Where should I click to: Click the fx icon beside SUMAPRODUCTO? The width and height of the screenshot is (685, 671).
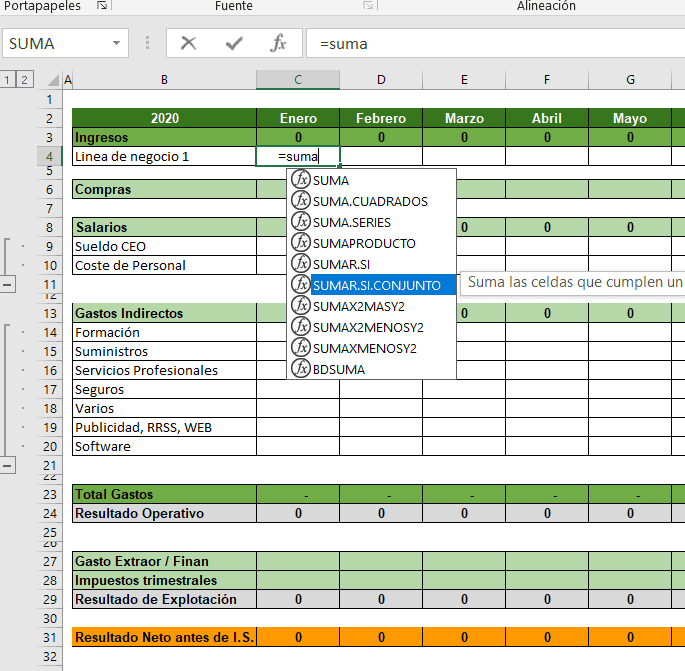point(301,242)
